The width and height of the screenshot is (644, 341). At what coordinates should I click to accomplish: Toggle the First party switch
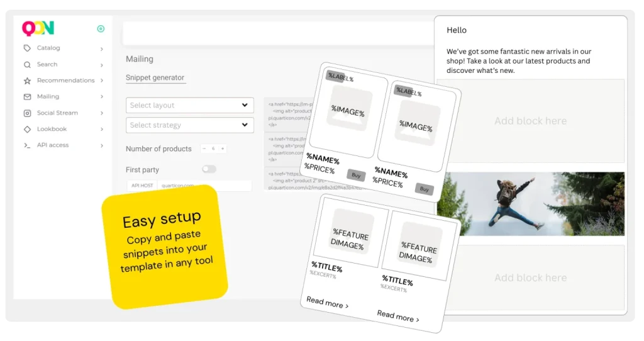pyautogui.click(x=209, y=169)
